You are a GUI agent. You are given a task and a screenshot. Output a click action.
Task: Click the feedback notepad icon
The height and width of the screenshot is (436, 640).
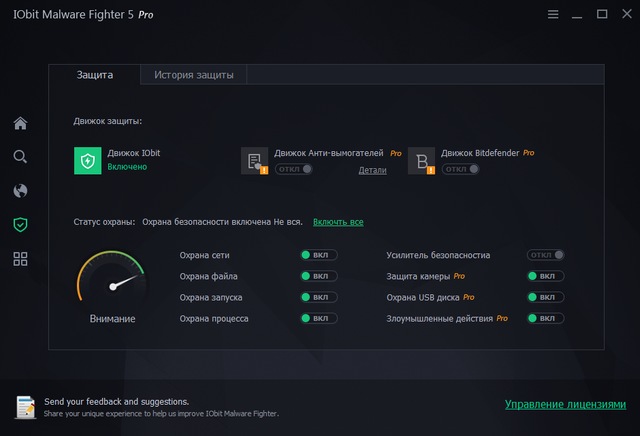click(25, 407)
